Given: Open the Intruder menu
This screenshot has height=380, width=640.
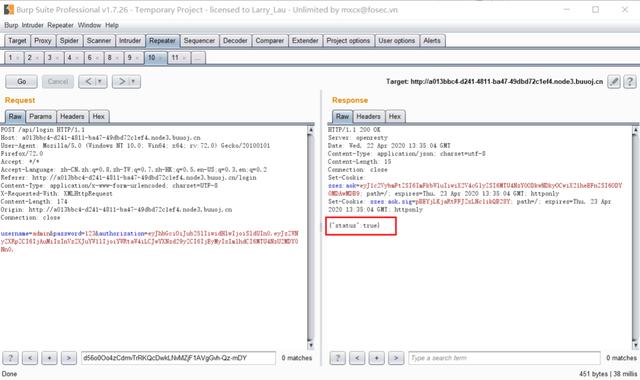Looking at the screenshot, I should coord(32,25).
